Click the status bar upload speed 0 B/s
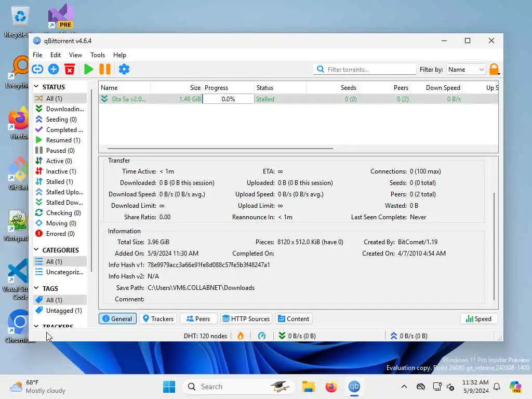Screen dimensions: 532x399 [x=409, y=336]
